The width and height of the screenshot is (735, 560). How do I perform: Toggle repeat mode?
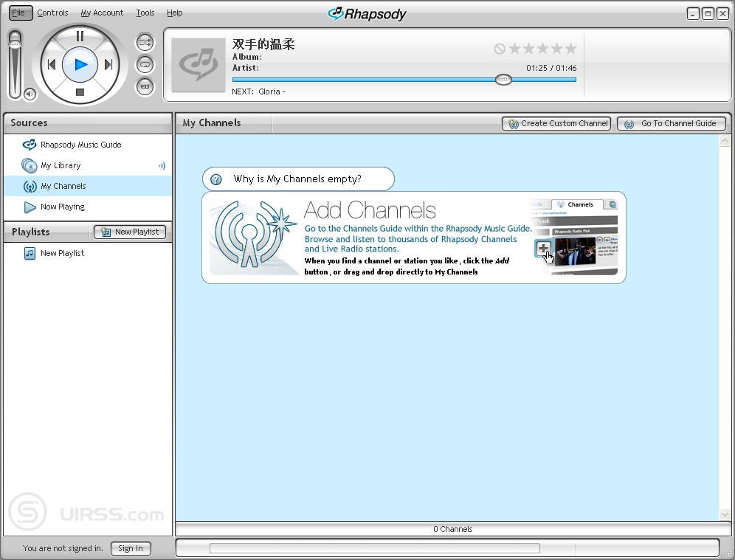pos(145,64)
